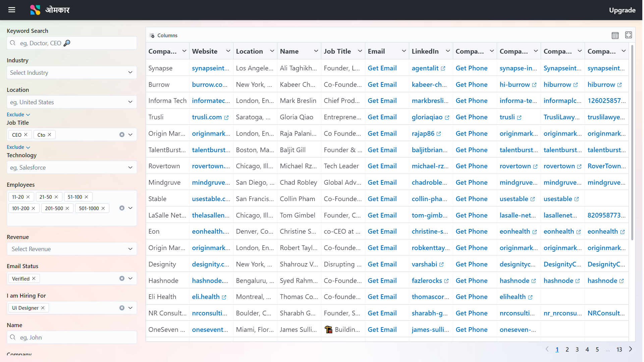Expand the Employees dropdown arrow
644x362 pixels.
coord(130,208)
